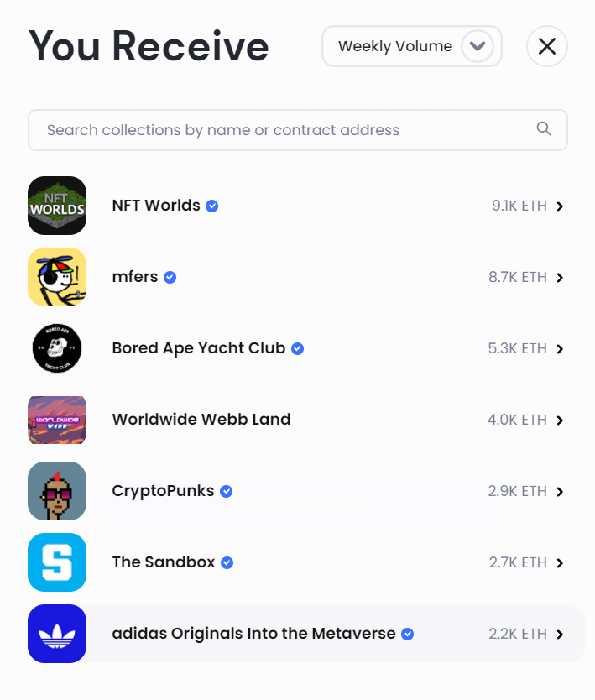595x700 pixels.
Task: Open The Sandbox row chevron
Action: click(x=560, y=563)
